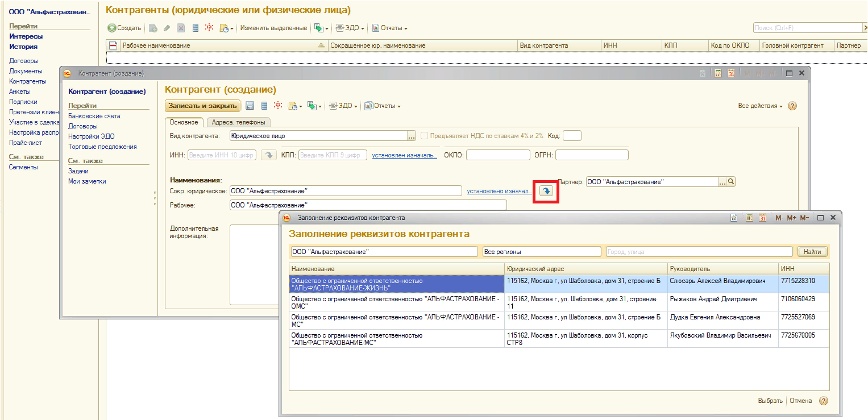Image resolution: width=868 pixels, height=420 pixels.
Task: Click the Город, улица search field
Action: 699,252
